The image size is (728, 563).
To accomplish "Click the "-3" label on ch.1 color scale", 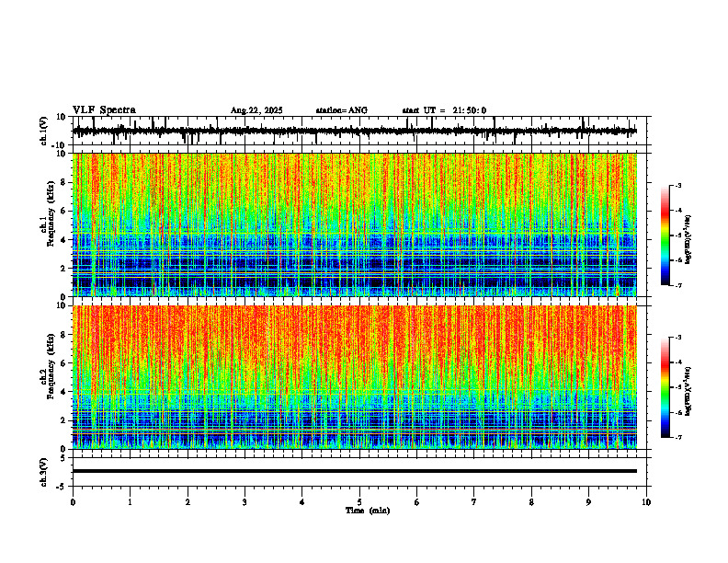I will pyautogui.click(x=677, y=185).
